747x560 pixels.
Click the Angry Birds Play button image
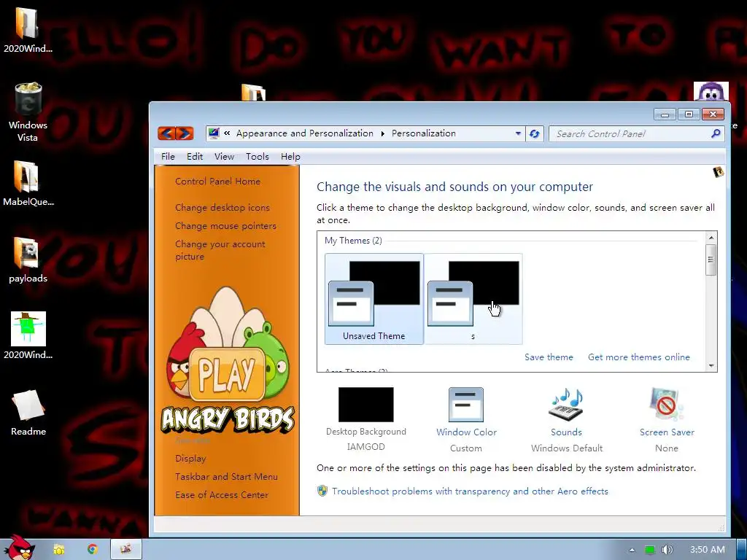coord(227,374)
